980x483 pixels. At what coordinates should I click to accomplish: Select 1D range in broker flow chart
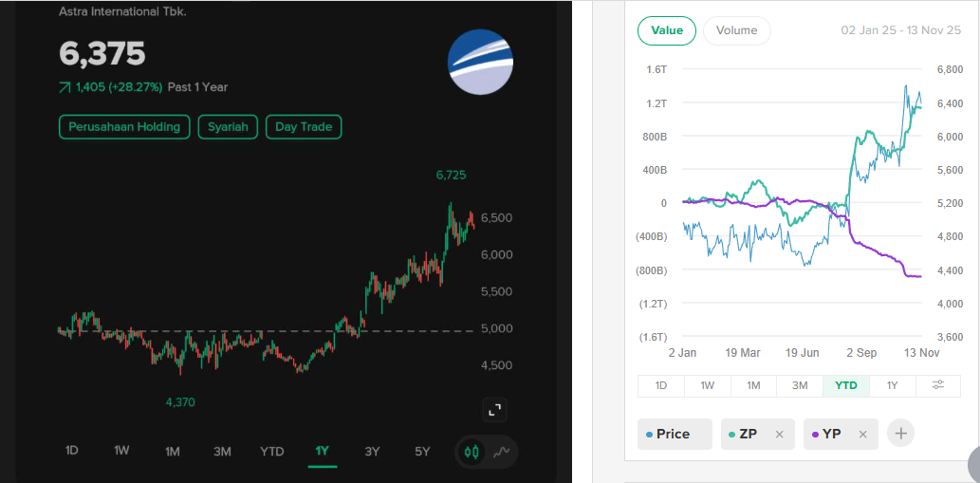tap(661, 385)
